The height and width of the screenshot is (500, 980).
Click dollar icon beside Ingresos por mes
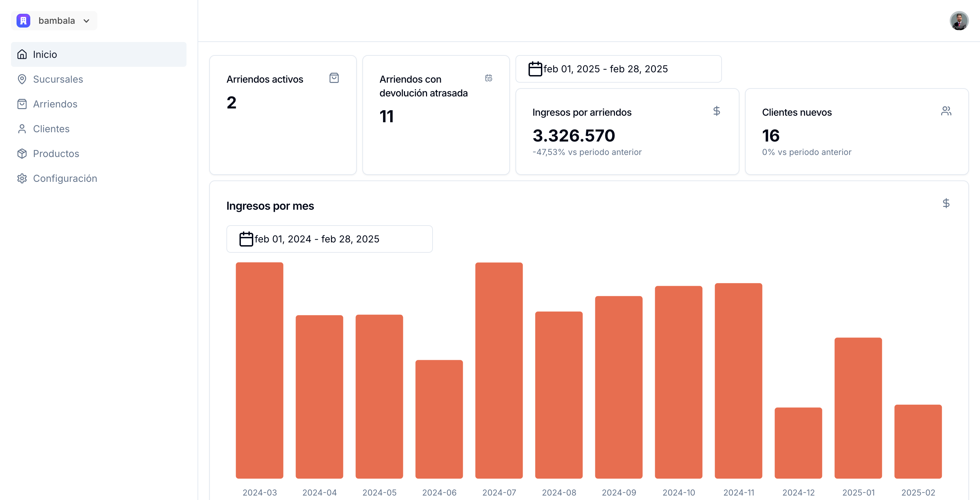[946, 204]
